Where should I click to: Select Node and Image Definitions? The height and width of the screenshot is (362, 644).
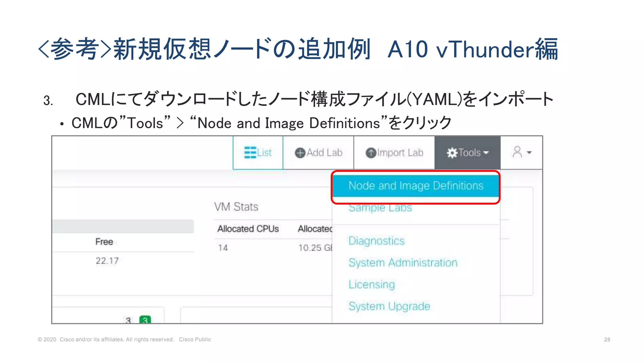coord(415,186)
